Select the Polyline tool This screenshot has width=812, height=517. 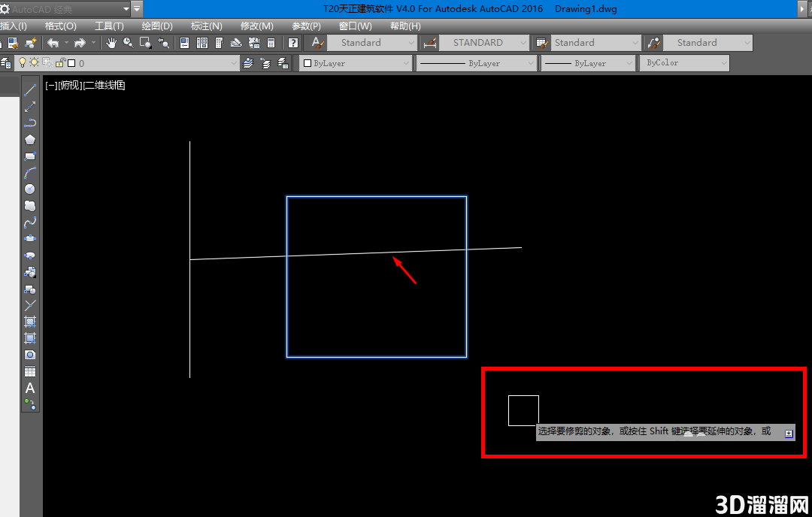pos(30,123)
